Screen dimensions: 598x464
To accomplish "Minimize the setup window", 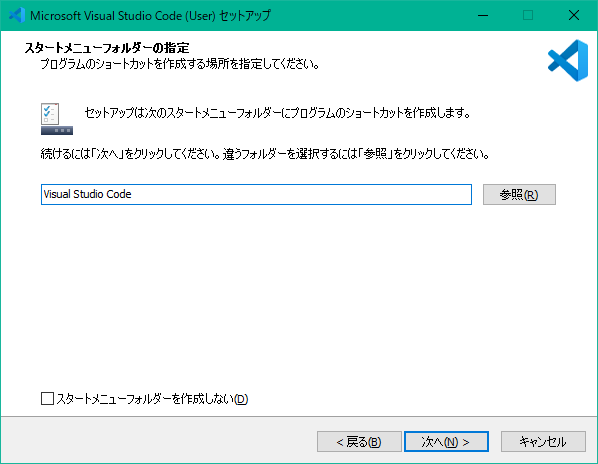I will click(483, 15).
